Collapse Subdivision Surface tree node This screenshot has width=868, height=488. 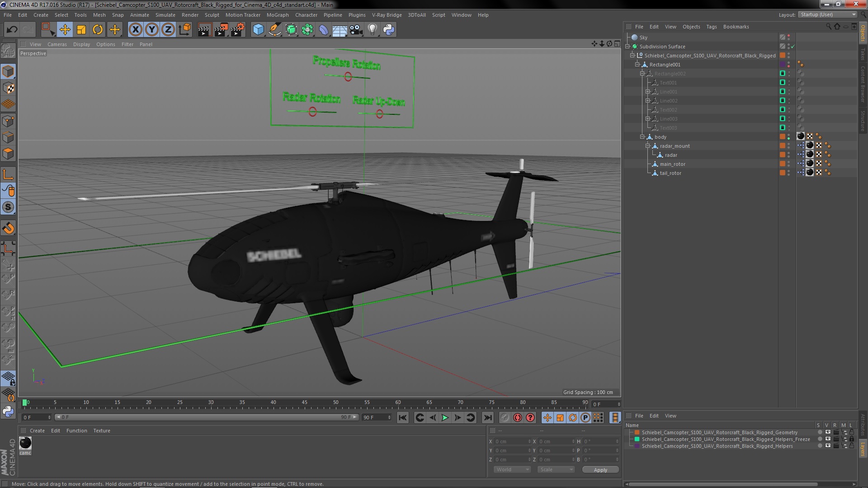pos(627,47)
